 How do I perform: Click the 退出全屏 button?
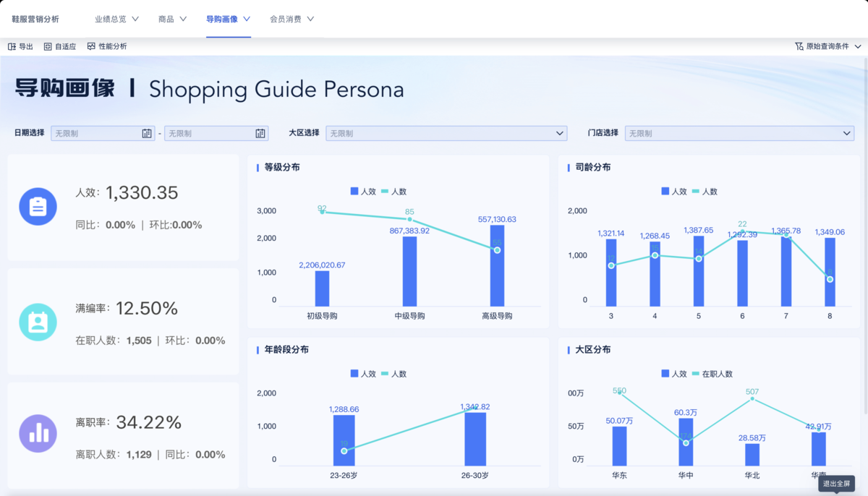[835, 484]
